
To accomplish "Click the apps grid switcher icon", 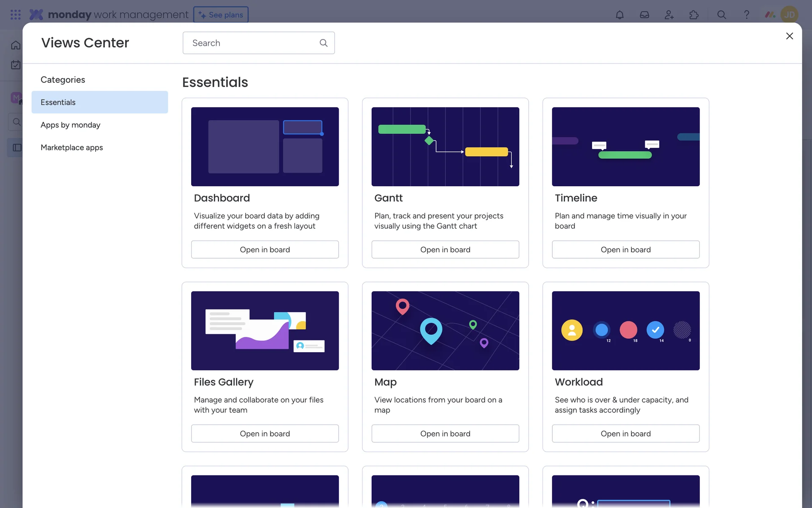I will [x=16, y=15].
